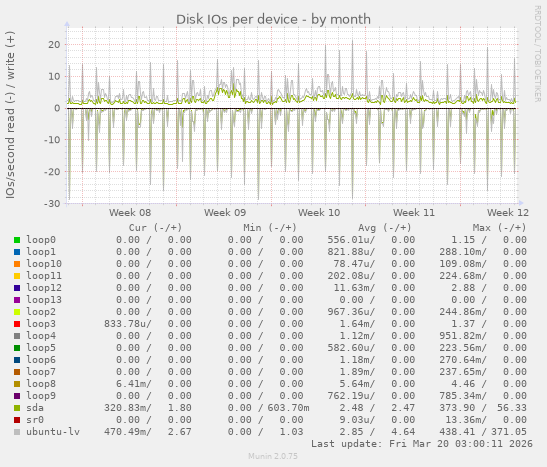Click the Max (-/+) column header
The width and height of the screenshot is (547, 467).
coord(500,228)
